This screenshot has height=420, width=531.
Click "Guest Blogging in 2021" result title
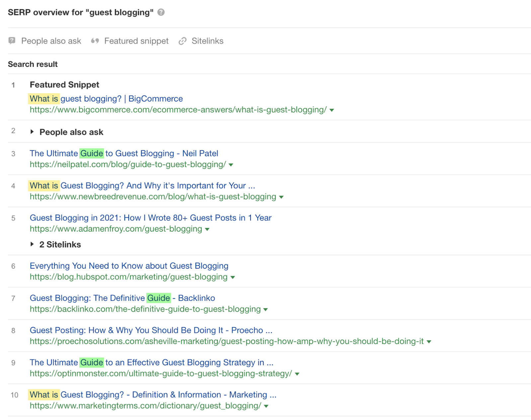click(x=150, y=218)
